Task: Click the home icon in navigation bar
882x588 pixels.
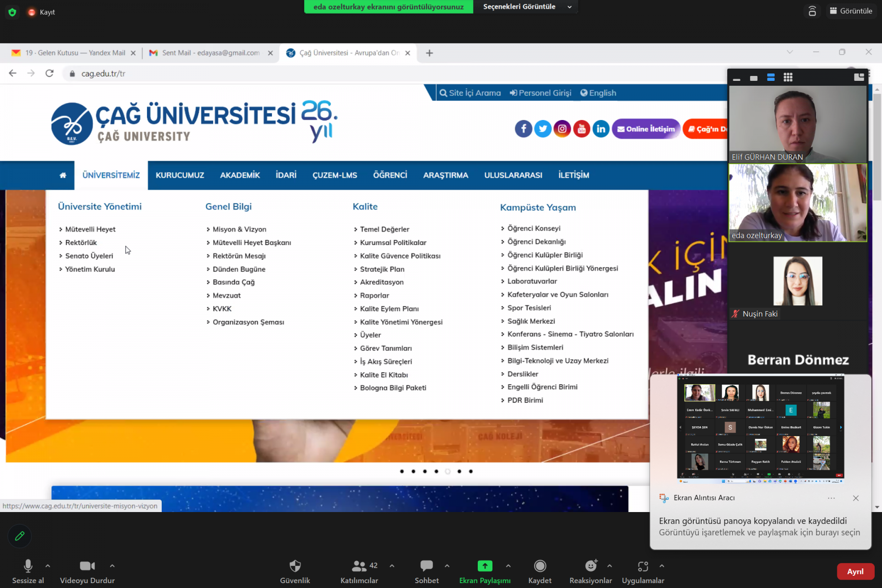Action: click(x=63, y=175)
